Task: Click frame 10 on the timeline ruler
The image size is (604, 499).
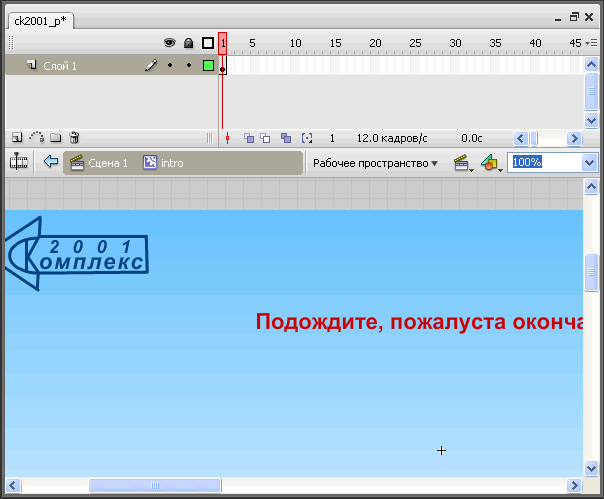Action: tap(295, 43)
